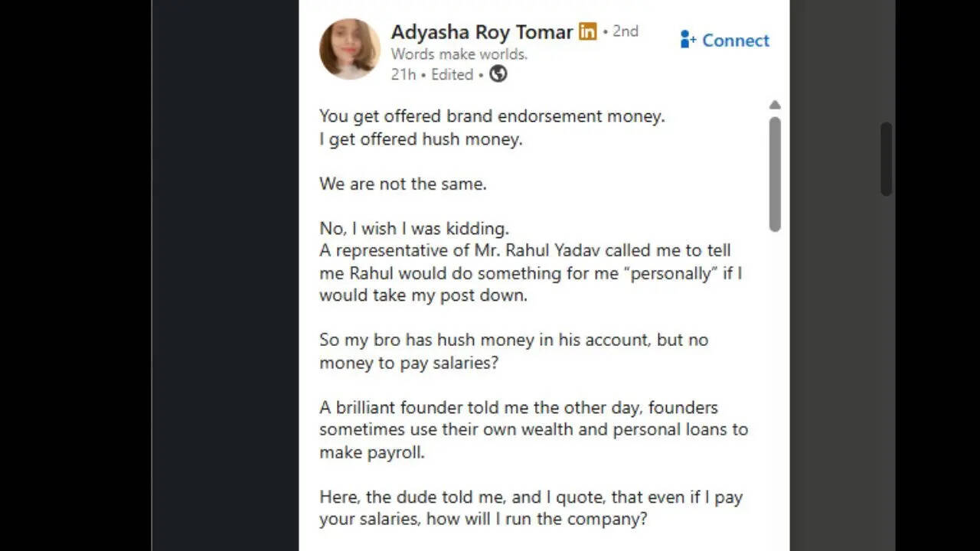
Task: Click the 'No, I wish I was kidding.' line
Action: point(414,228)
